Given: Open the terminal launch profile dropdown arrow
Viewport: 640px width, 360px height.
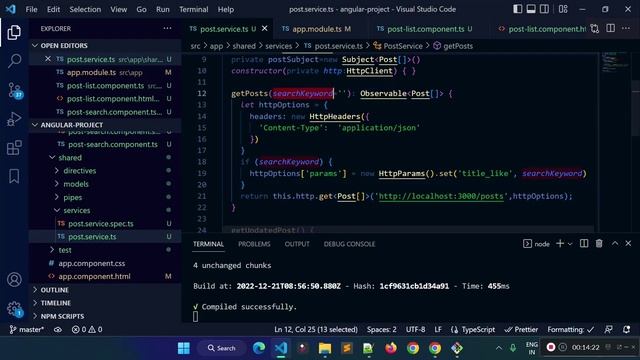Looking at the screenshot, I should coord(570,244).
